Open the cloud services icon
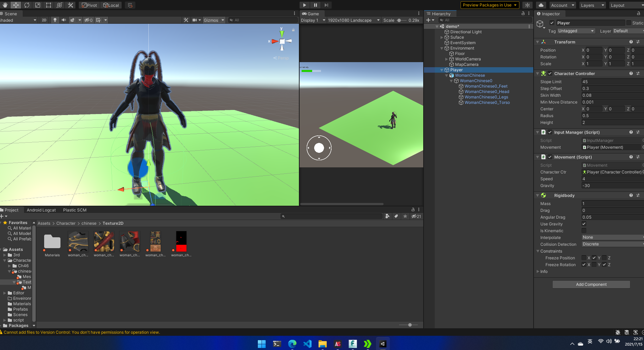644x350 pixels. [x=541, y=5]
